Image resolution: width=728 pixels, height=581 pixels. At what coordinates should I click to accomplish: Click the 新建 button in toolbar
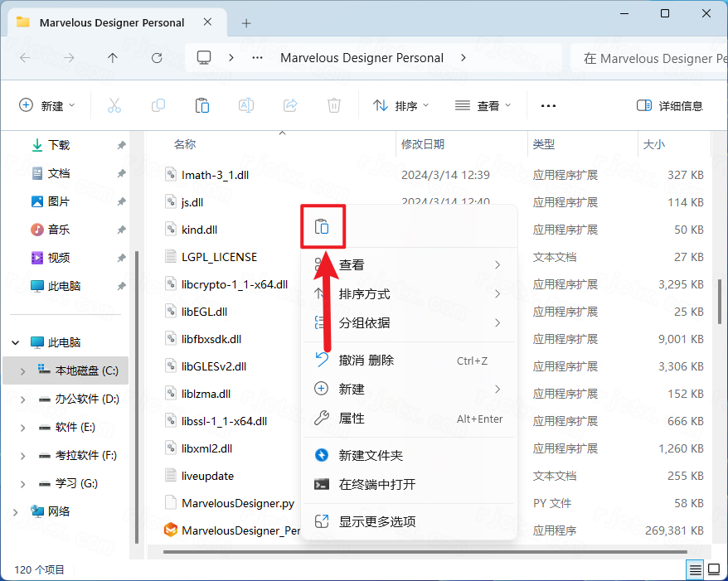pyautogui.click(x=47, y=106)
